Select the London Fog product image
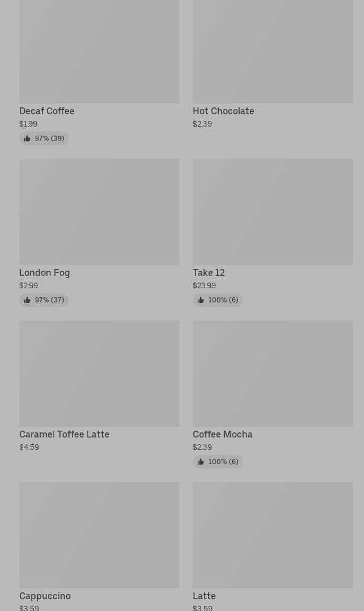This screenshot has width=364, height=611. pos(99,212)
